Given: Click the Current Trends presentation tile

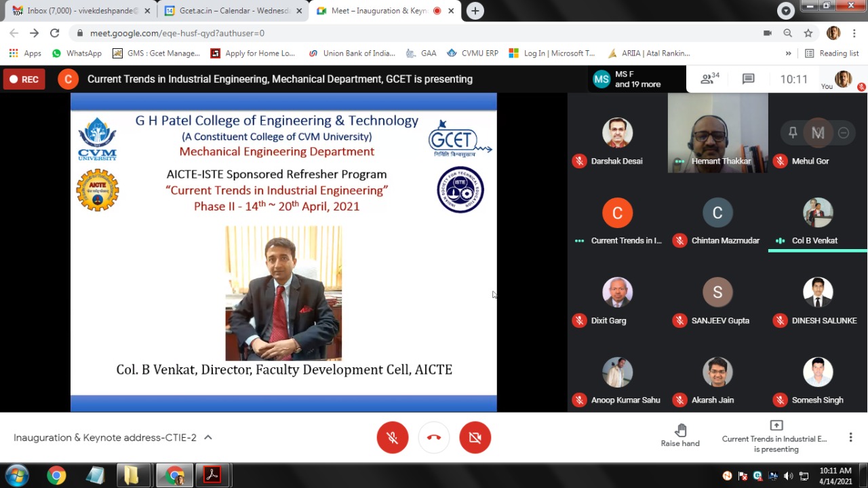Looking at the screenshot, I should [x=617, y=212].
